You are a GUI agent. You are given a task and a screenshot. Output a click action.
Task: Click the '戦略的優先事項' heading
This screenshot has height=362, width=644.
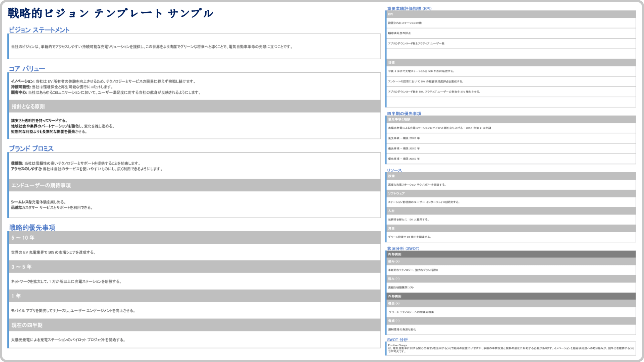pos(32,228)
